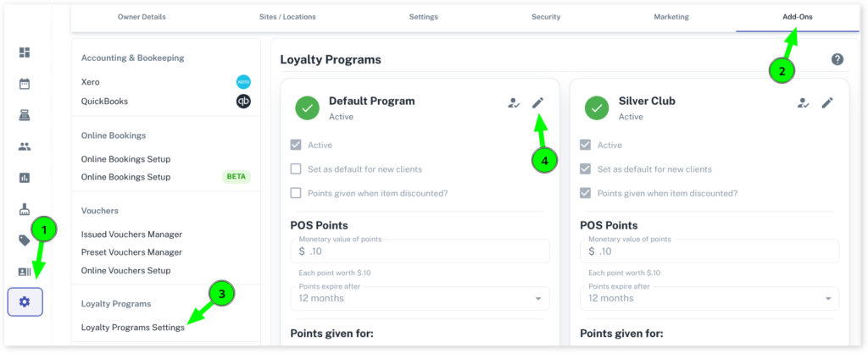Image resolution: width=868 pixels, height=353 pixels.
Task: Edit the Default Program with pencil icon
Action: [x=537, y=102]
